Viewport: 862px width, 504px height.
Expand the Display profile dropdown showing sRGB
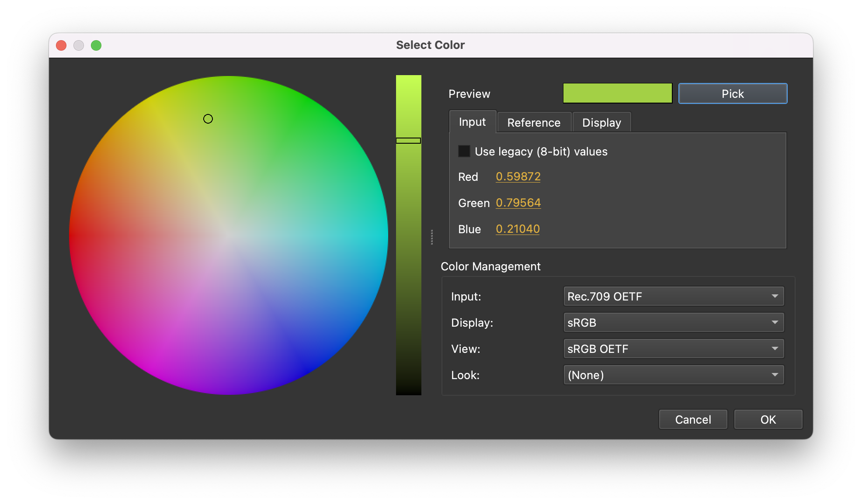coord(673,322)
